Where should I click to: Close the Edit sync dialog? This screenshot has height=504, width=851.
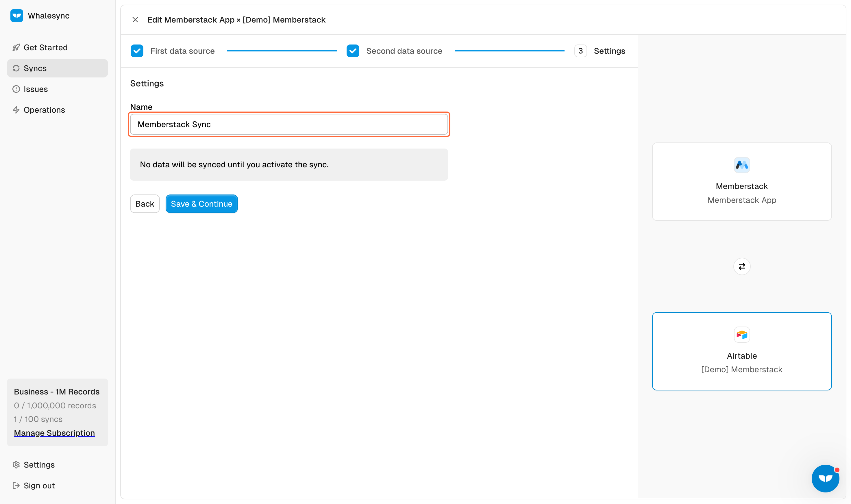pyautogui.click(x=135, y=20)
